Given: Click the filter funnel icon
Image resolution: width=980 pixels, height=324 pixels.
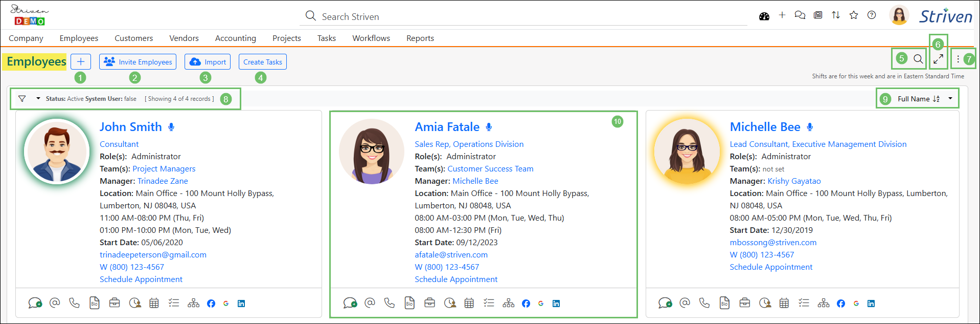Looking at the screenshot, I should [22, 99].
